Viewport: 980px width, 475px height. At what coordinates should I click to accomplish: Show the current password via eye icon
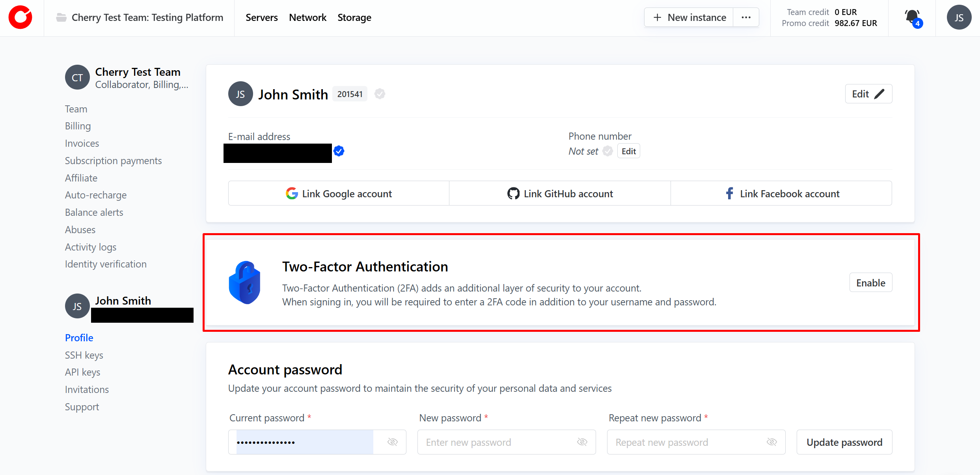[392, 442]
